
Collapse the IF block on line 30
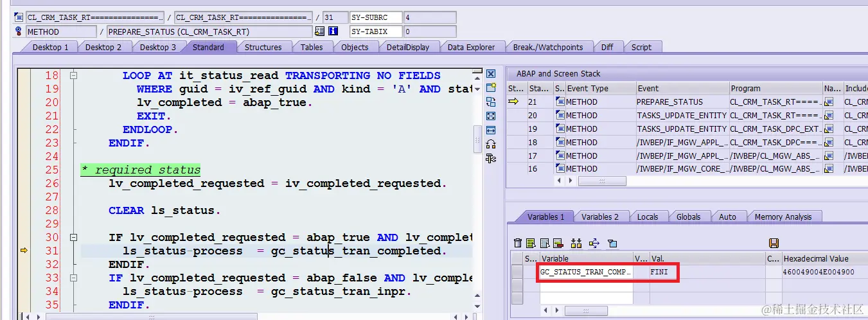73,237
